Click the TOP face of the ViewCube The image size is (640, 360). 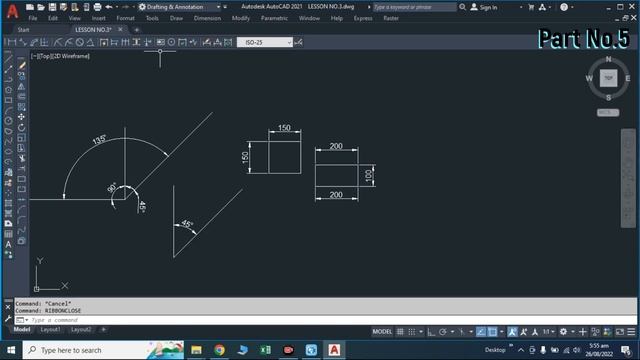pyautogui.click(x=608, y=78)
